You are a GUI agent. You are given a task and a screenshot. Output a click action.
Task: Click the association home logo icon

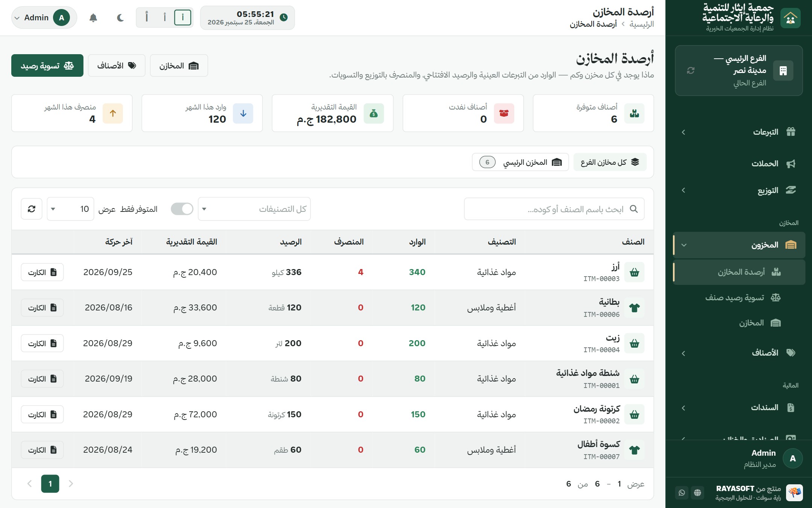pos(790,18)
